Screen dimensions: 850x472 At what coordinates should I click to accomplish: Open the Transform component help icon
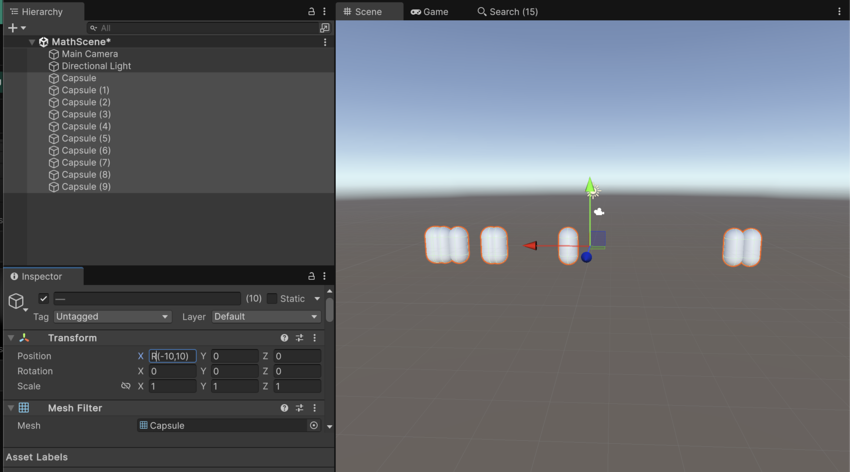click(x=284, y=338)
